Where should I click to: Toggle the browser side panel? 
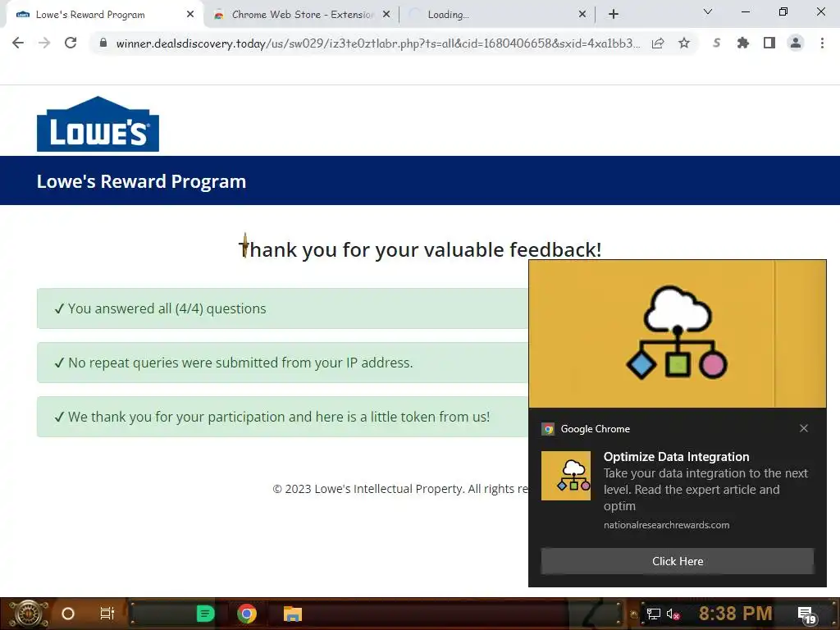(769, 43)
